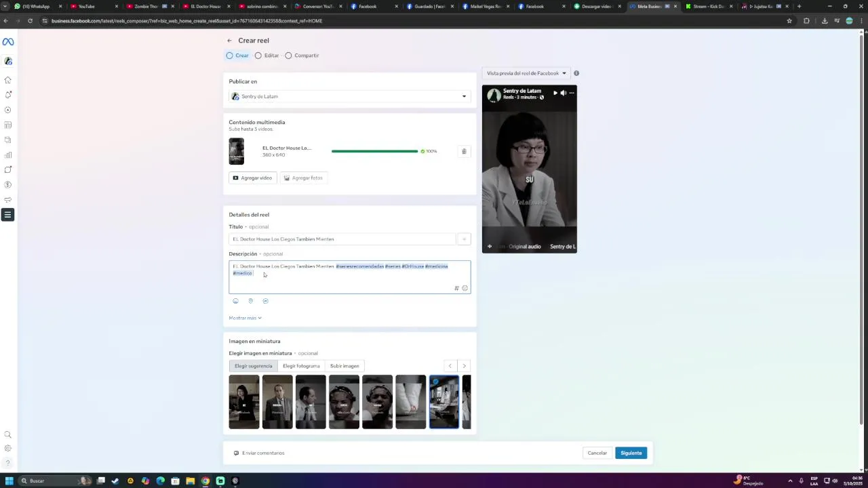Open Content stacked squares icon in sidebar
The width and height of the screenshot is (868, 488).
(x=7, y=140)
